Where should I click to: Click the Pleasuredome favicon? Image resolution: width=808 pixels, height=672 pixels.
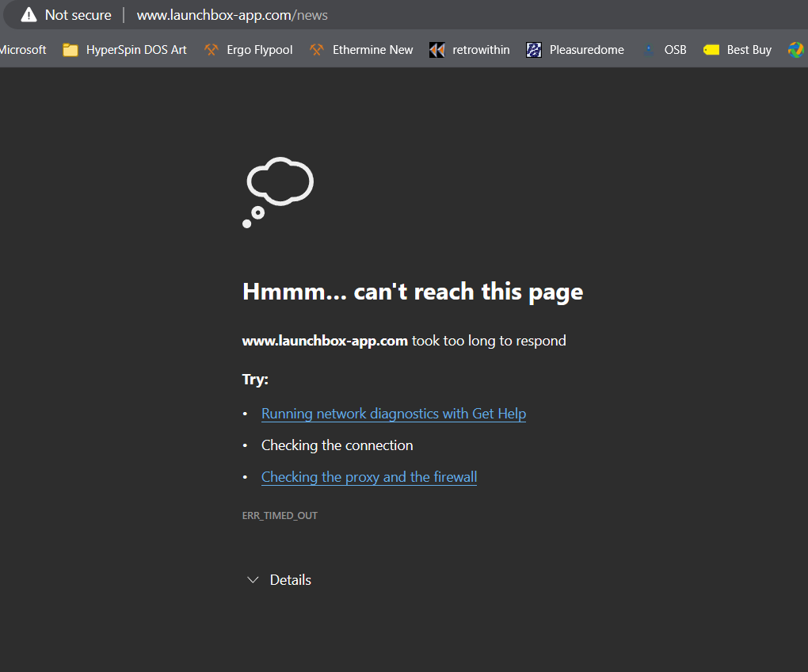534,50
